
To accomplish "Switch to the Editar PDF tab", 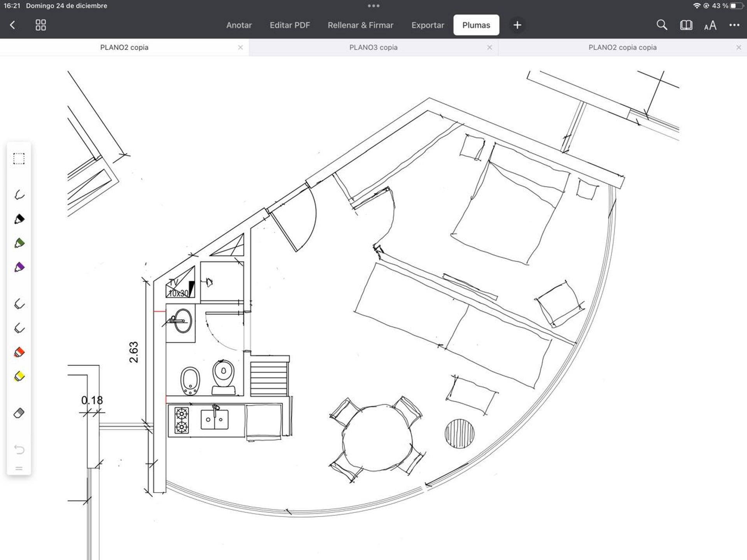I will [x=289, y=25].
